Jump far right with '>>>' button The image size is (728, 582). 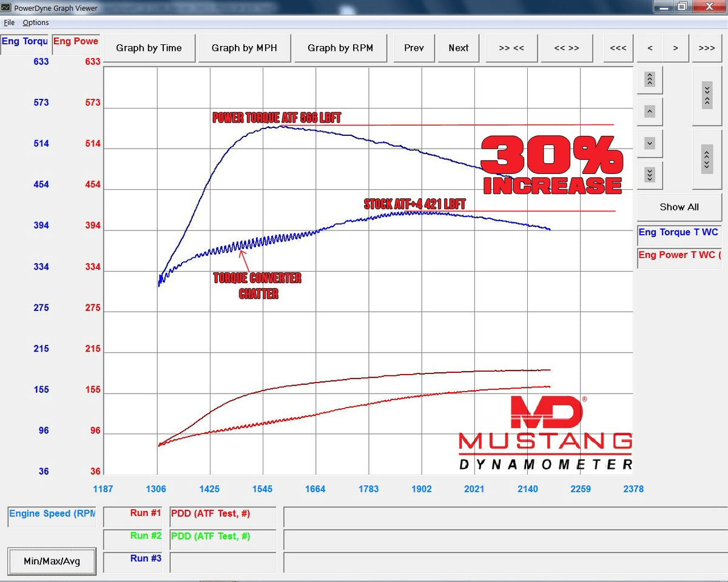pyautogui.click(x=707, y=48)
